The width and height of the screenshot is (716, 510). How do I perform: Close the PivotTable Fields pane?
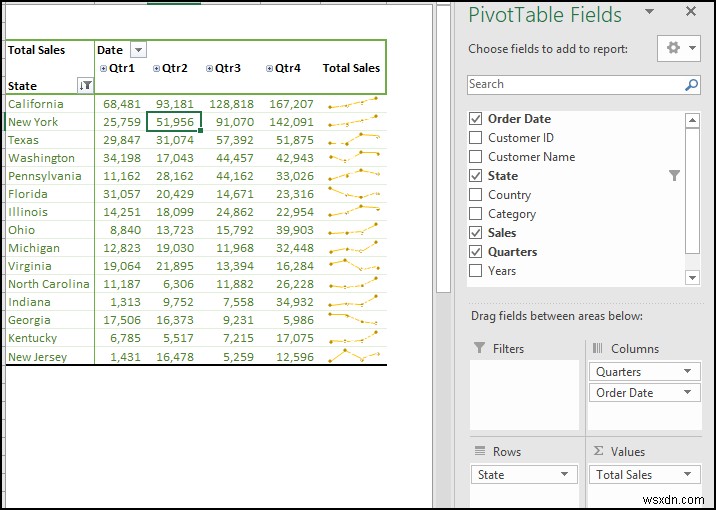pyautogui.click(x=690, y=13)
